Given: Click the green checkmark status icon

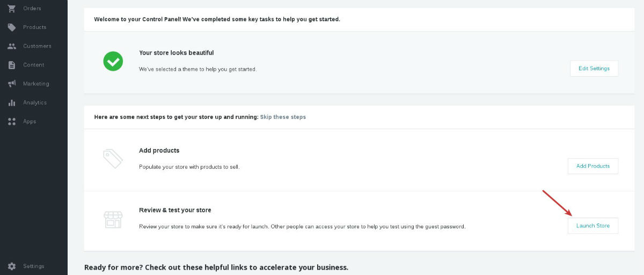Looking at the screenshot, I should (113, 61).
